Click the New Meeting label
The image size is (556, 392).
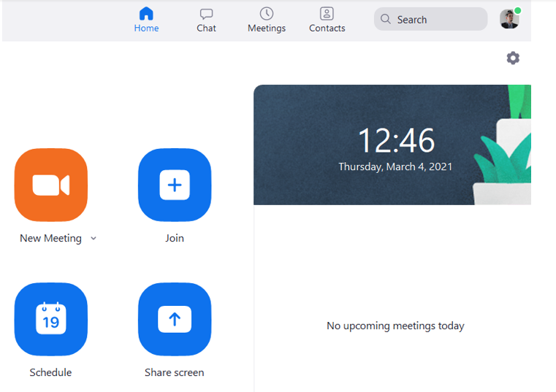tap(50, 238)
